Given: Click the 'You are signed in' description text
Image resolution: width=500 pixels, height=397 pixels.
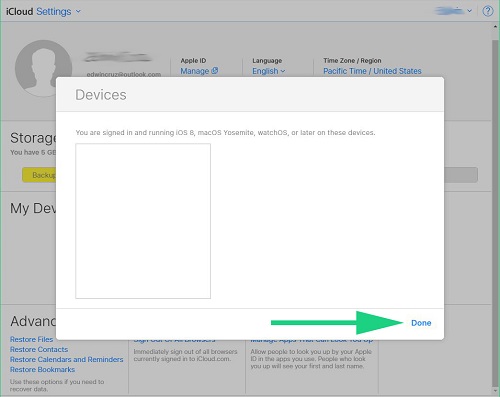Looking at the screenshot, I should (x=225, y=132).
